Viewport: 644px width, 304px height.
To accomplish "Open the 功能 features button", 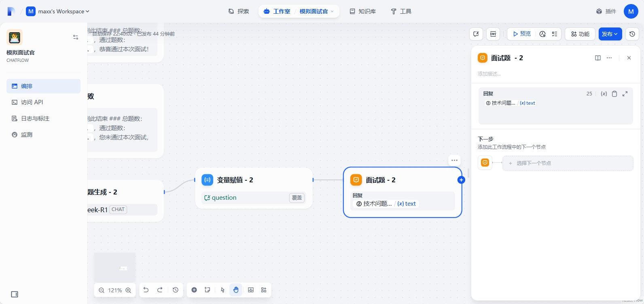I will pyautogui.click(x=580, y=34).
